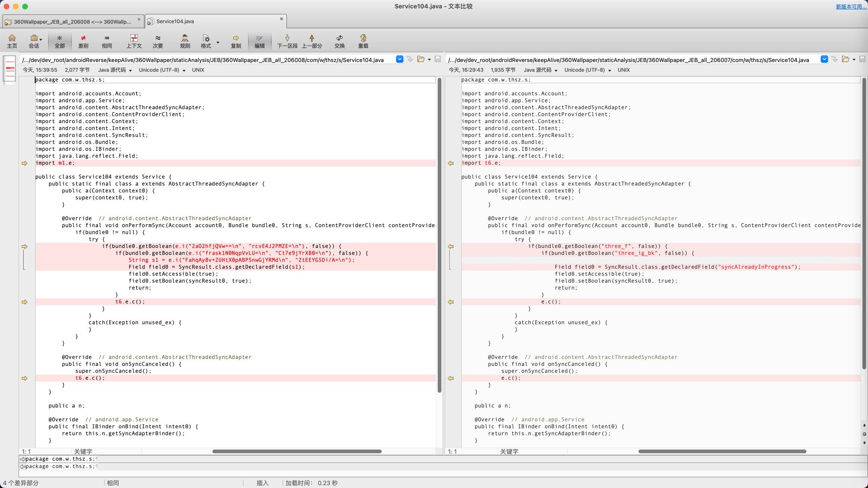Click the right pane open-folder icon
The image size is (868, 488).
coord(846,59)
